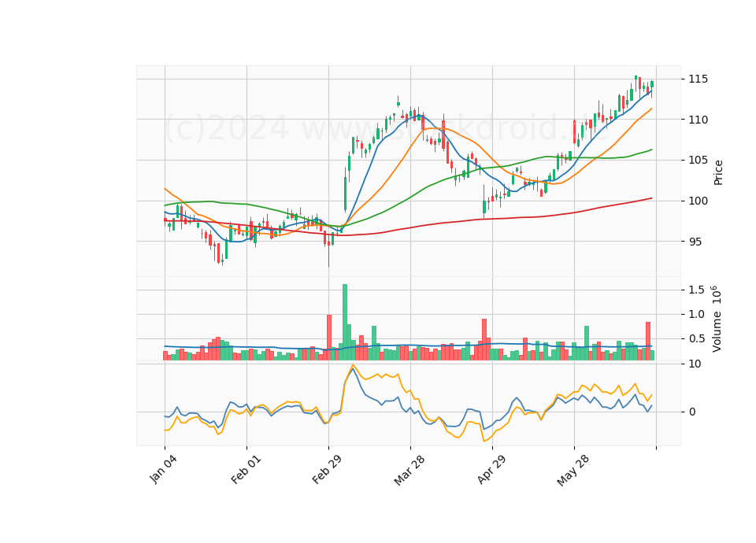This screenshot has height=543, width=756.
Task: Click the tallest green volume bar
Action: (x=345, y=322)
